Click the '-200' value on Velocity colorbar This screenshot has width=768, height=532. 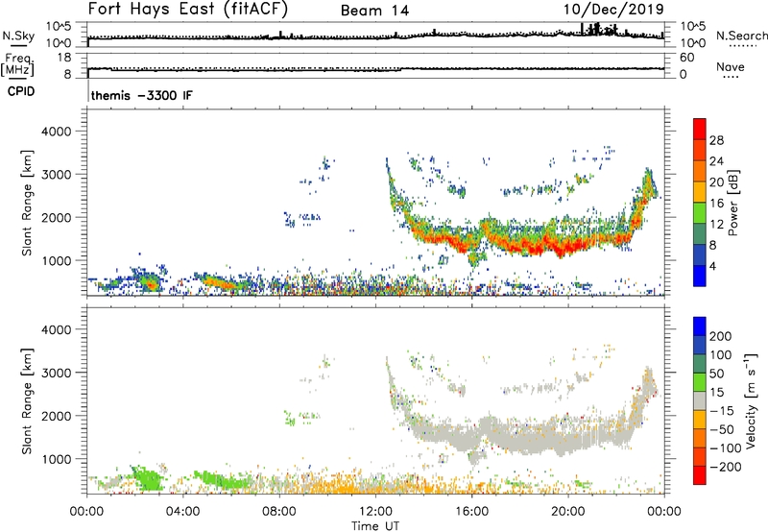[725, 467]
